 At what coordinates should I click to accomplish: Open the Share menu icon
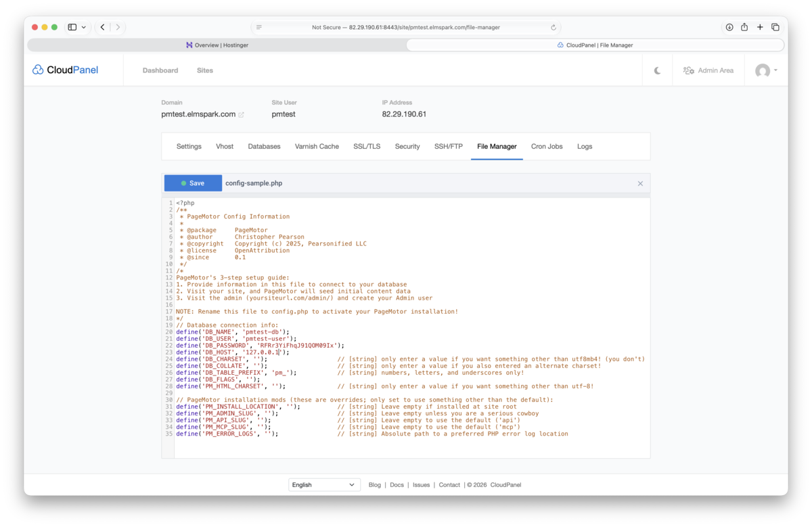click(x=744, y=27)
